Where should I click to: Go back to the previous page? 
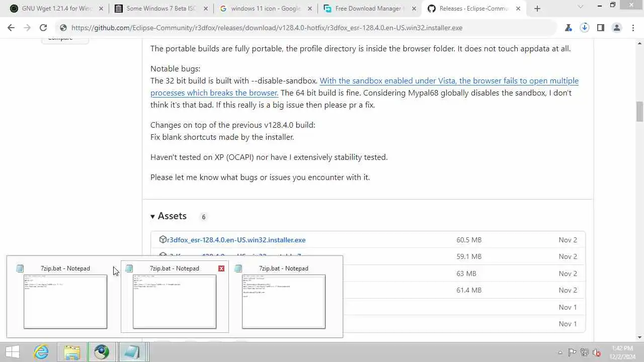(x=11, y=28)
